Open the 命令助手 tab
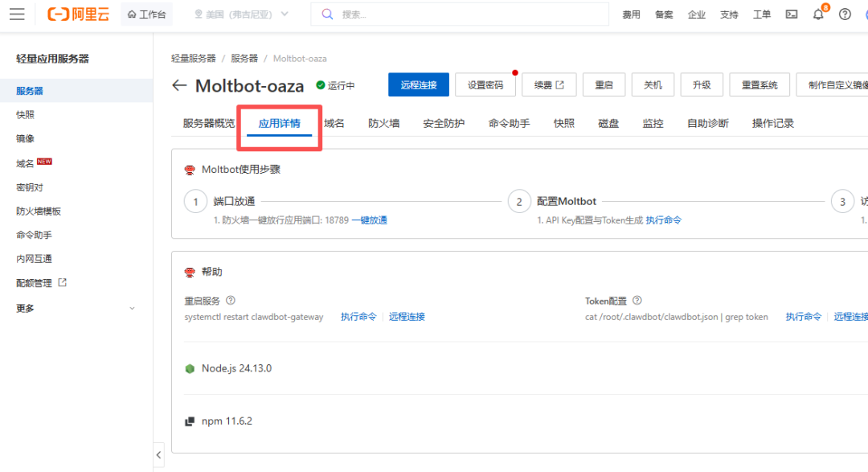The width and height of the screenshot is (868, 472). tap(509, 124)
